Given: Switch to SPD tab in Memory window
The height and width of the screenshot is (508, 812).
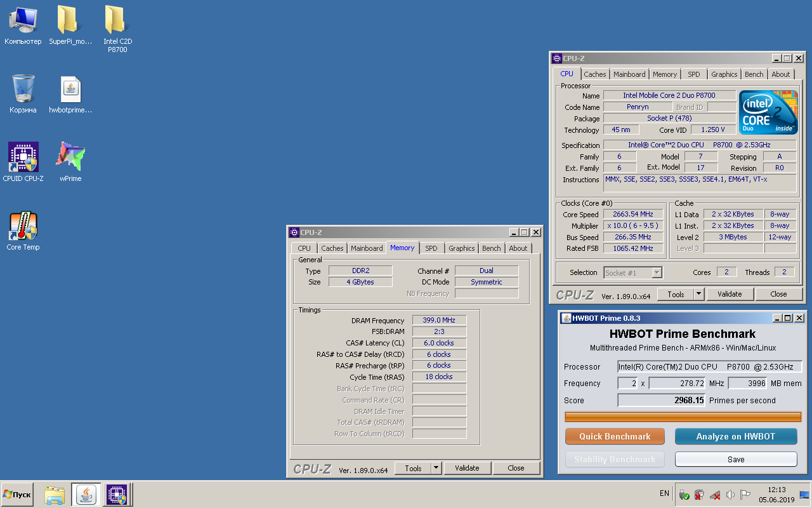Looking at the screenshot, I should pos(431,248).
